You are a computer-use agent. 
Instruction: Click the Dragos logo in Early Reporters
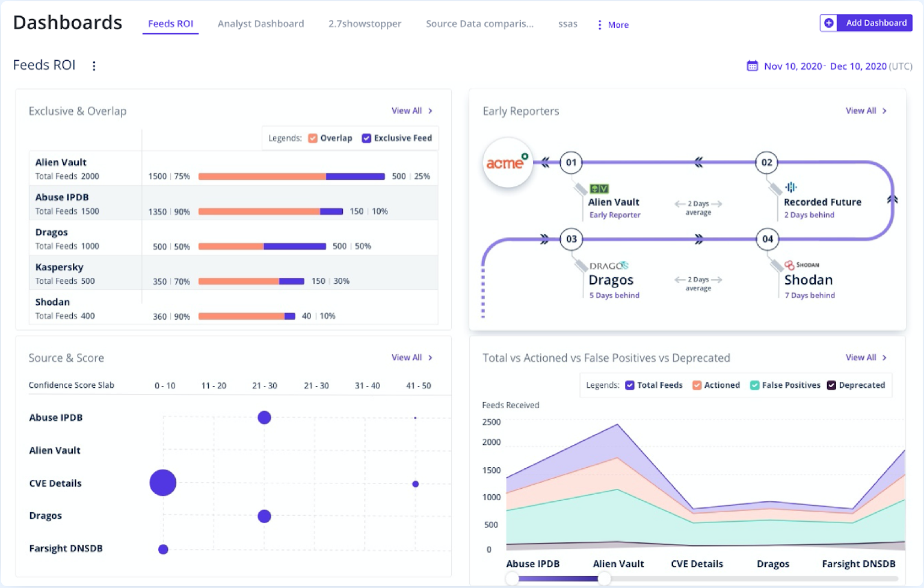click(609, 265)
